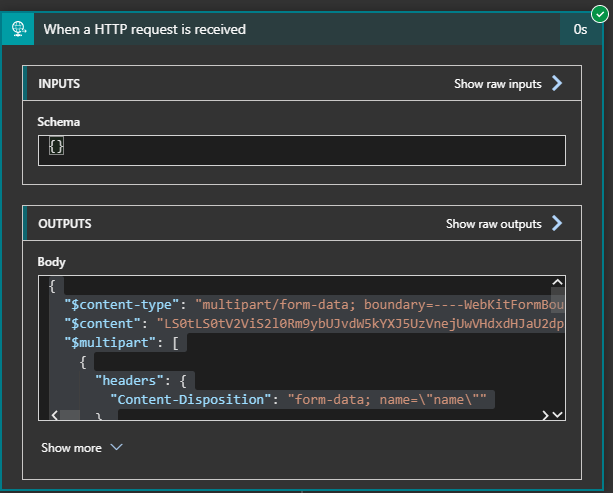Click the chevron beside Show raw outputs
Screen dimensions: 613x493
[x=558, y=224]
